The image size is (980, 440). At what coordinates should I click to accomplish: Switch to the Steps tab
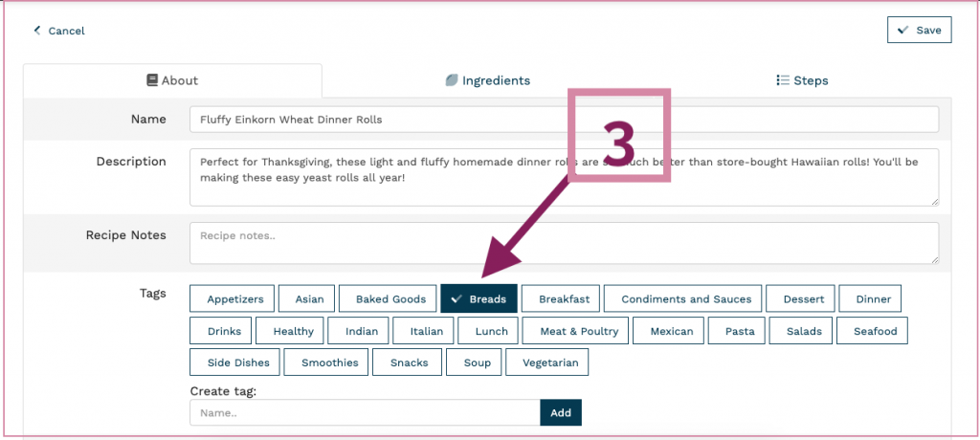tap(803, 80)
